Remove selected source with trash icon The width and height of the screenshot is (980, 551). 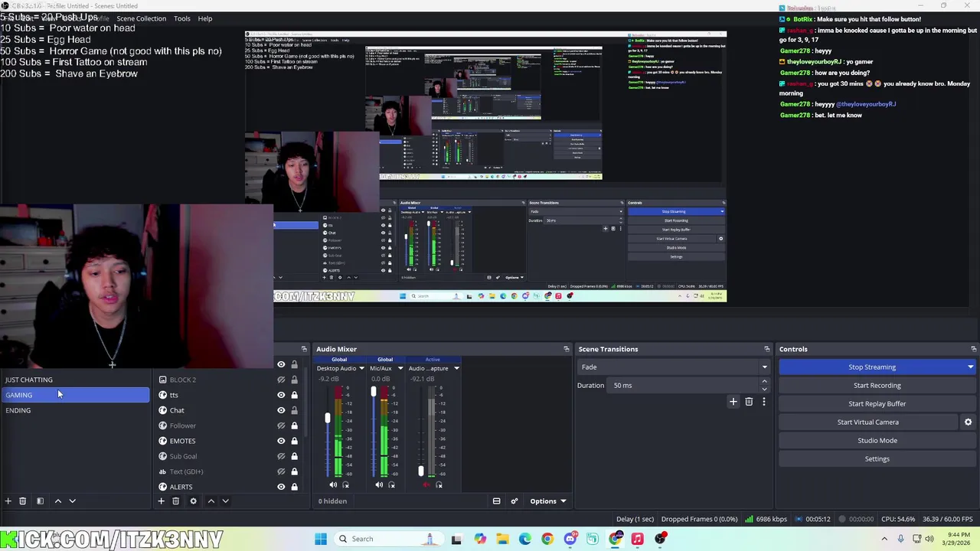pos(175,501)
